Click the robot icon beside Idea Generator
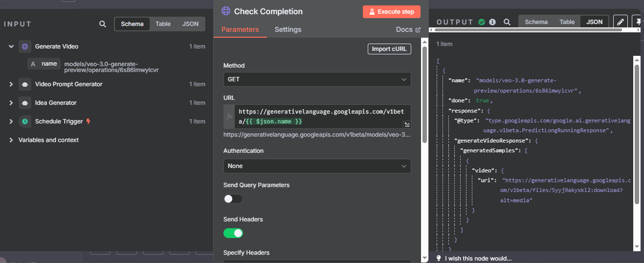The image size is (644, 263). point(25,103)
